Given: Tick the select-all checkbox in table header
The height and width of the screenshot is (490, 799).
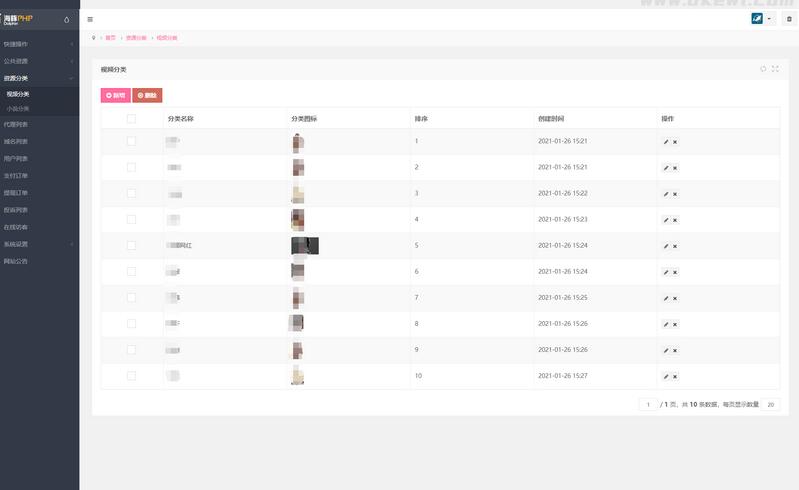Looking at the screenshot, I should coord(131,118).
